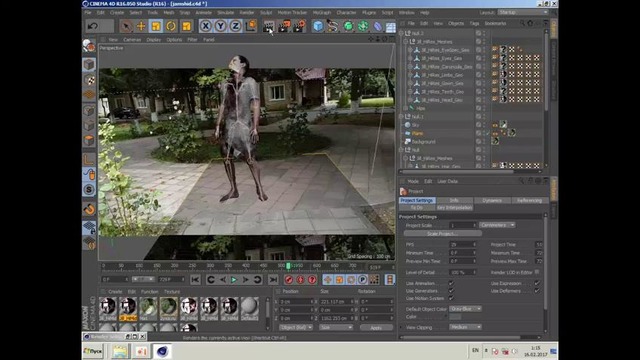
Task: Select the Sky object
Action: pos(416,125)
